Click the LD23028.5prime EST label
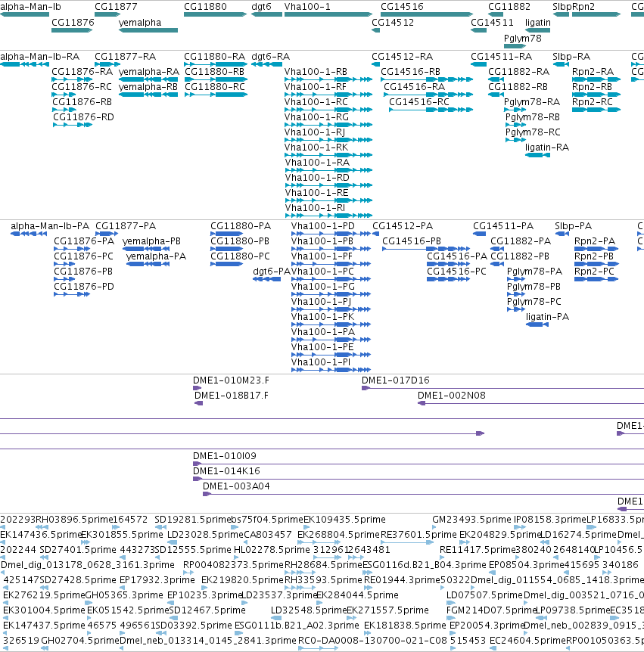644x652 pixels. point(205,535)
